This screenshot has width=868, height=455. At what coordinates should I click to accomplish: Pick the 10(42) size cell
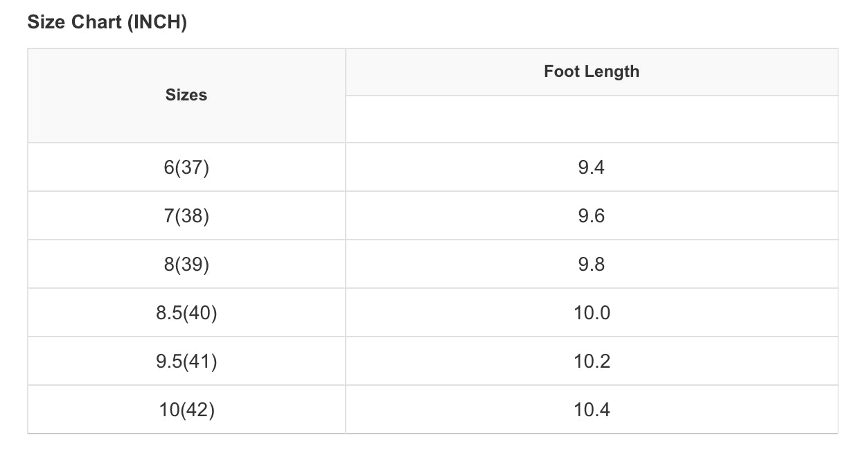point(186,410)
